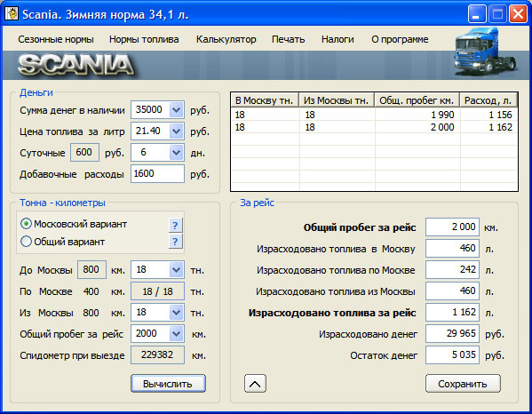
Task: Click the Израсходовано топлива за рейс field
Action: click(x=452, y=312)
